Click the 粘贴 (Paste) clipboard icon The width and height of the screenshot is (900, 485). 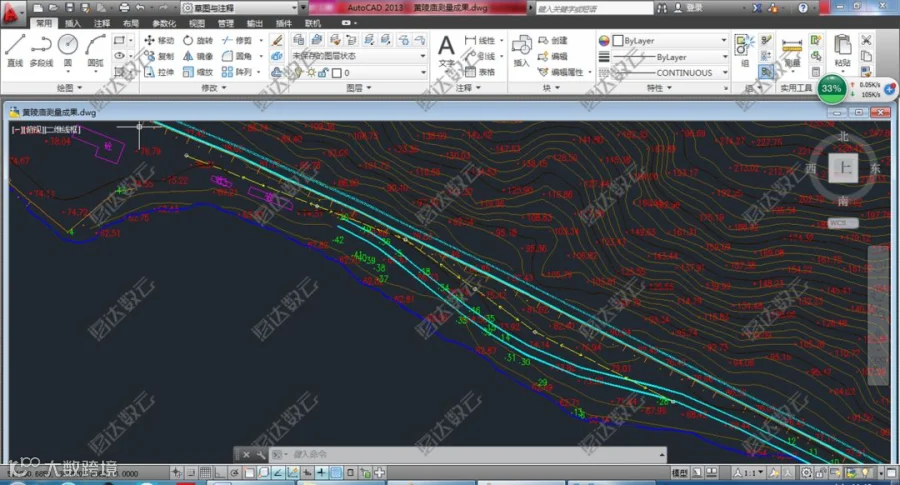point(842,51)
